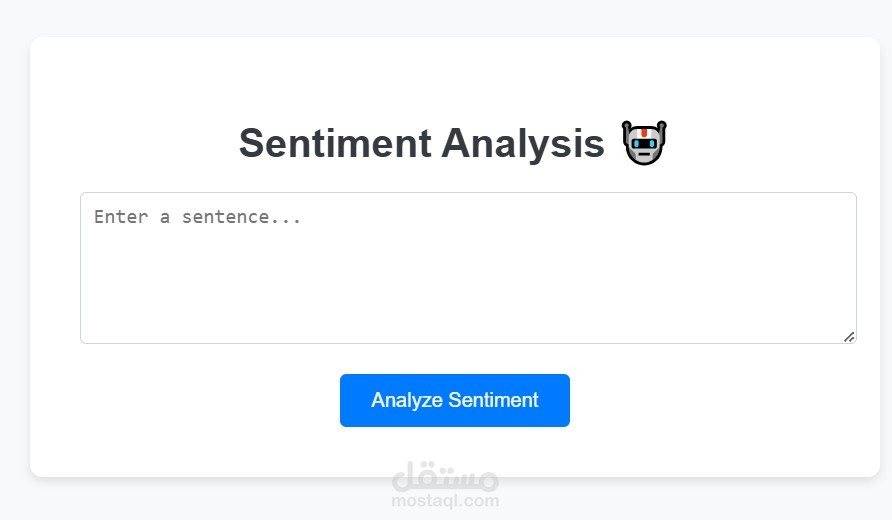Click the robot emoji icon in the heading
Viewport: 892px width, 520px height.
644,143
